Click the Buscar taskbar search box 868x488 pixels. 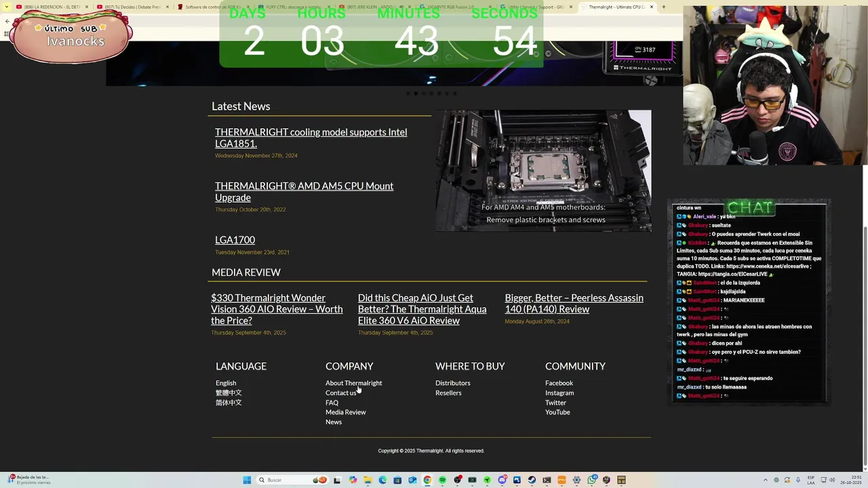[292, 480]
